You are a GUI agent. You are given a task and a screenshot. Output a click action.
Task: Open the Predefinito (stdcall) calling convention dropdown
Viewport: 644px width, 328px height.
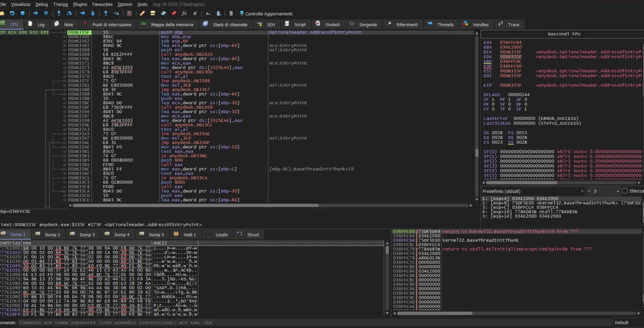533,191
